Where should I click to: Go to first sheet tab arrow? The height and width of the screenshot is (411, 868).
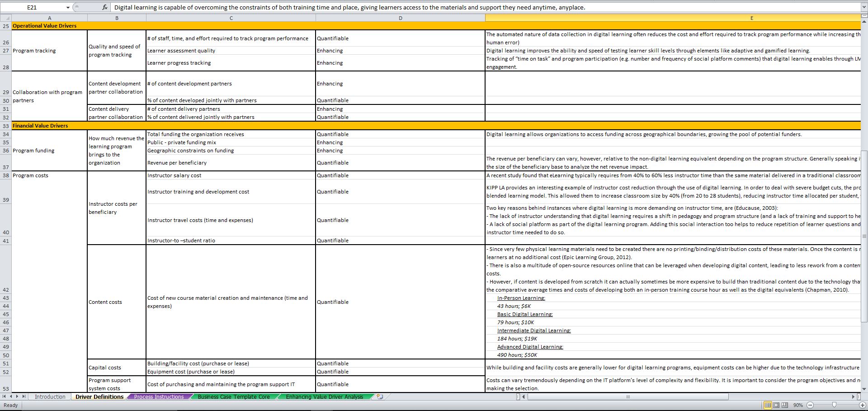point(5,397)
